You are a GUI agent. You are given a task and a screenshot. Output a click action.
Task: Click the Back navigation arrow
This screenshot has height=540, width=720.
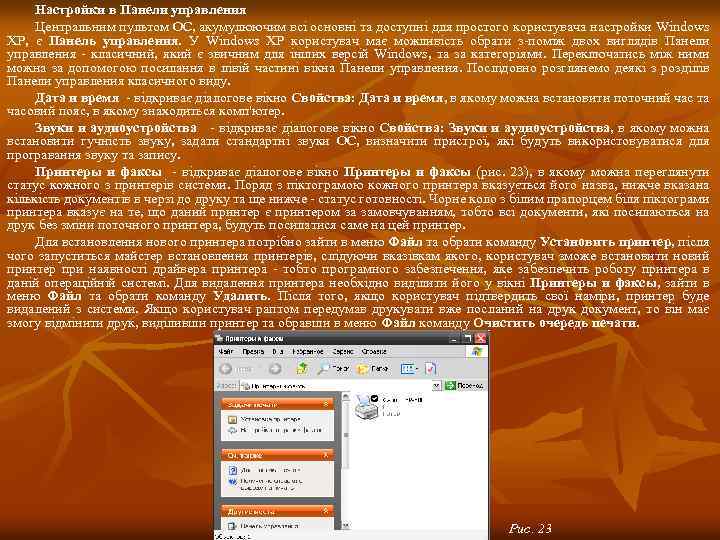pyautogui.click(x=225, y=369)
